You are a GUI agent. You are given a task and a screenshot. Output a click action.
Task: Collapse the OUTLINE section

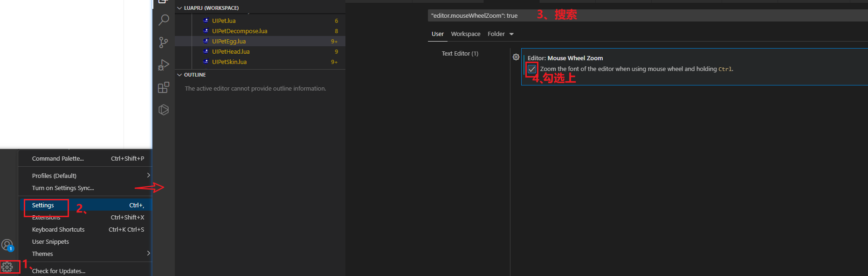click(x=179, y=75)
